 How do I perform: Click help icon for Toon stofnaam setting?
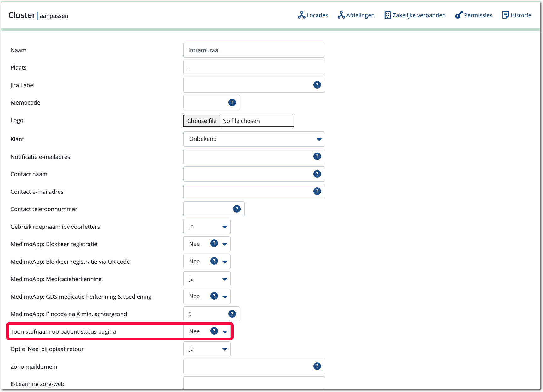214,331
